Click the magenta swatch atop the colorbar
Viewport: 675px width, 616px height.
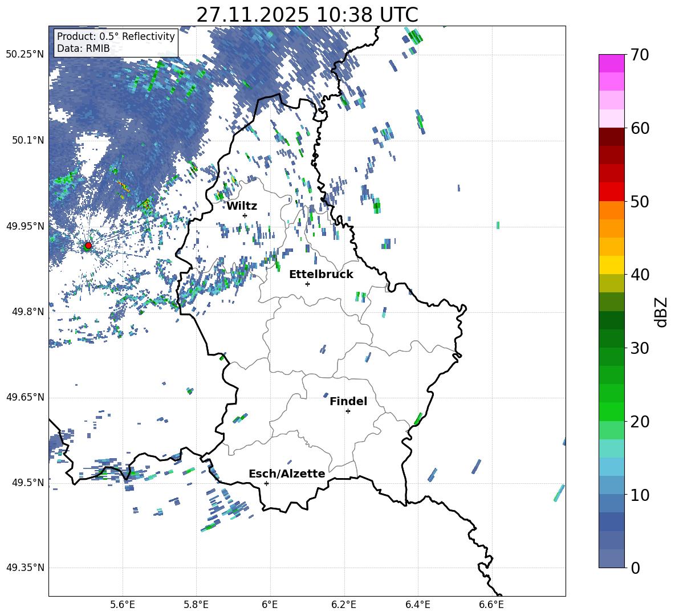[611, 63]
